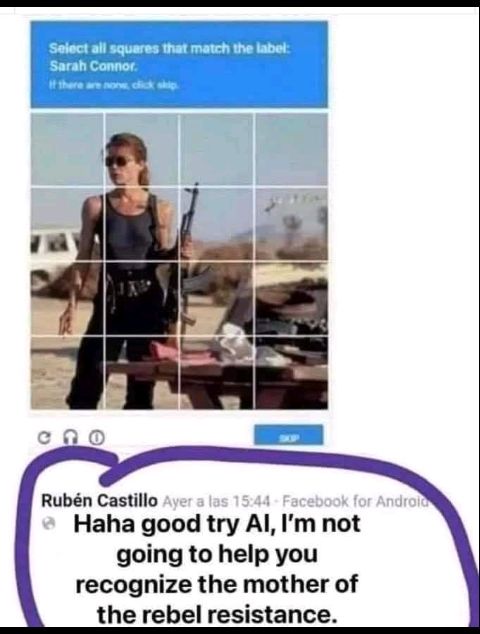Click the globe privacy icon beside comment
The image size is (480, 634).
(x=49, y=524)
